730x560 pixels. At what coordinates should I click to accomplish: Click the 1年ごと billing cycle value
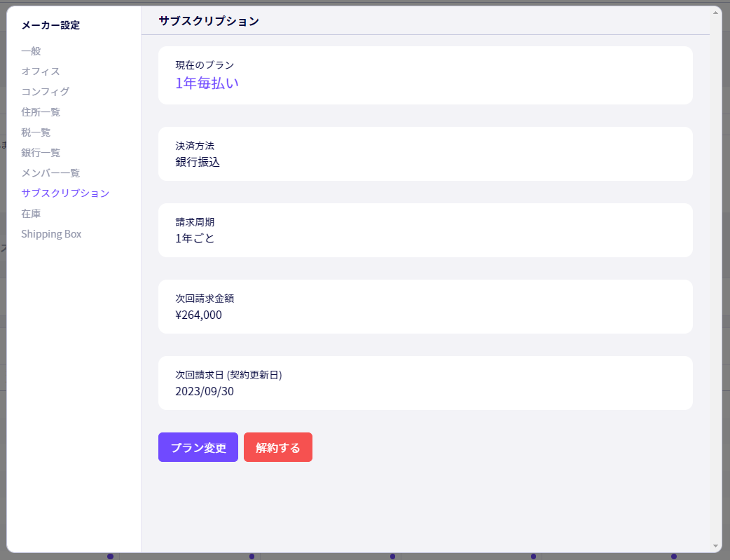pos(195,238)
